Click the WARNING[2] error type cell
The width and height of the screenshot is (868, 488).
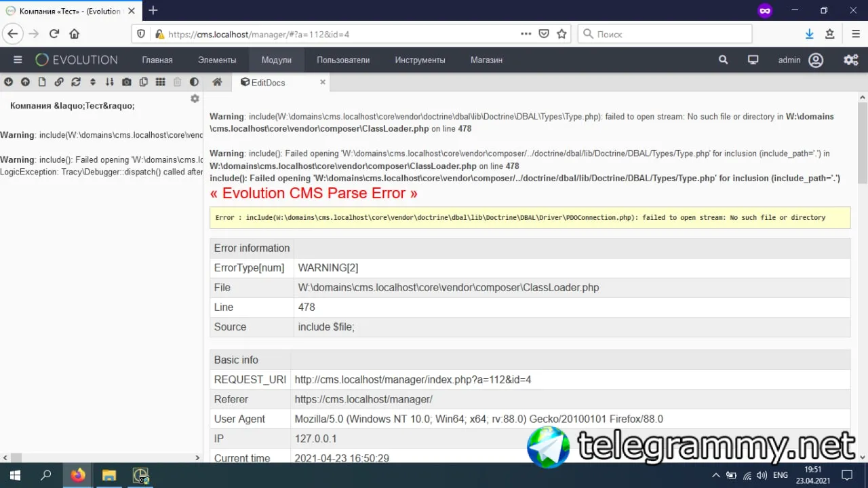572,267
